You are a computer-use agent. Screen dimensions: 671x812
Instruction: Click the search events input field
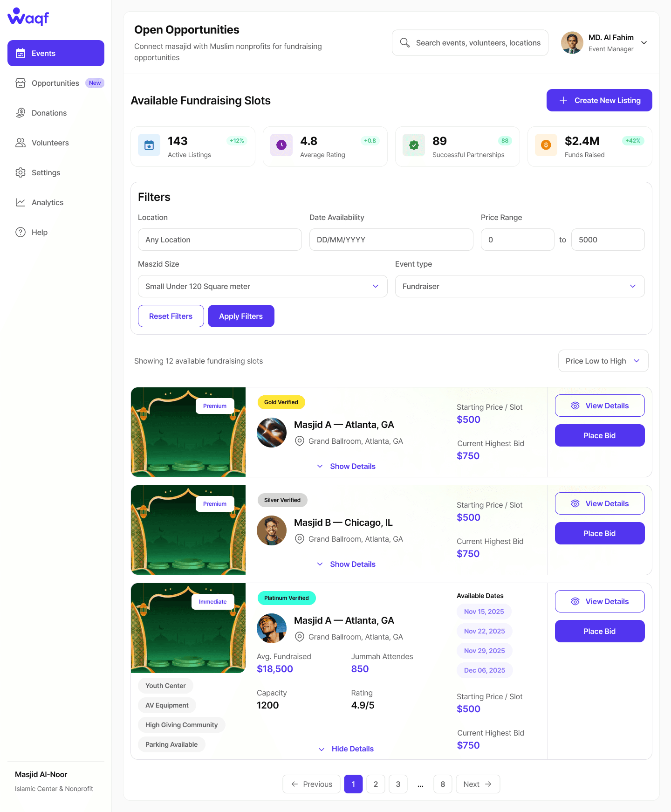470,43
